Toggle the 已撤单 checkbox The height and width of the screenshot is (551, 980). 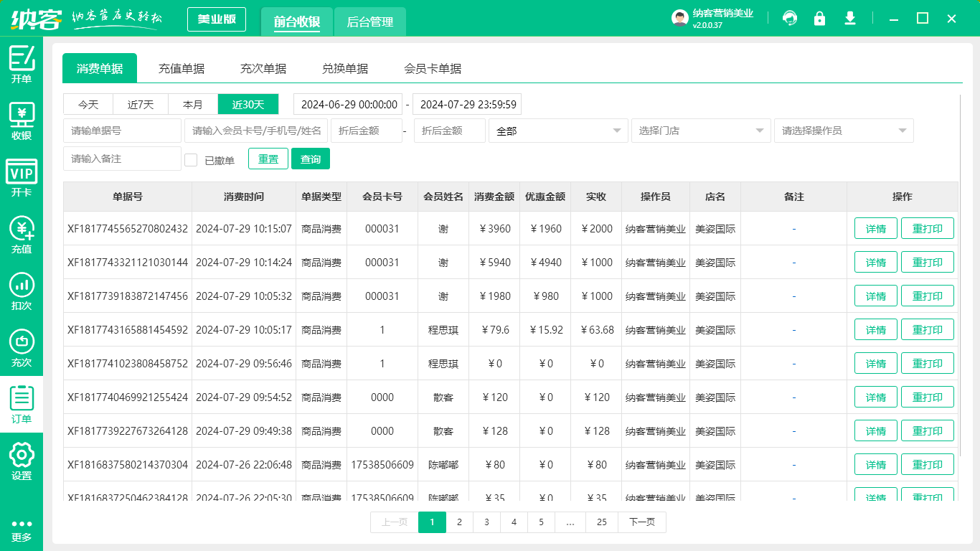point(191,160)
